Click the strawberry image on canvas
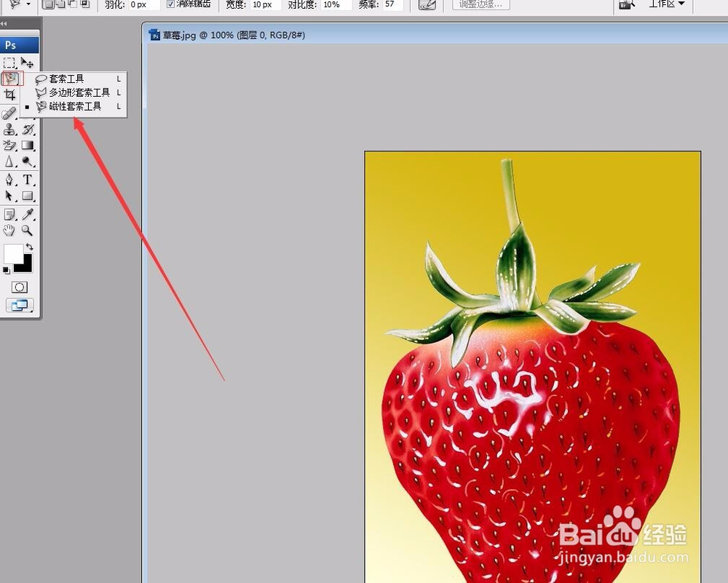This screenshot has width=728, height=583. 533,367
